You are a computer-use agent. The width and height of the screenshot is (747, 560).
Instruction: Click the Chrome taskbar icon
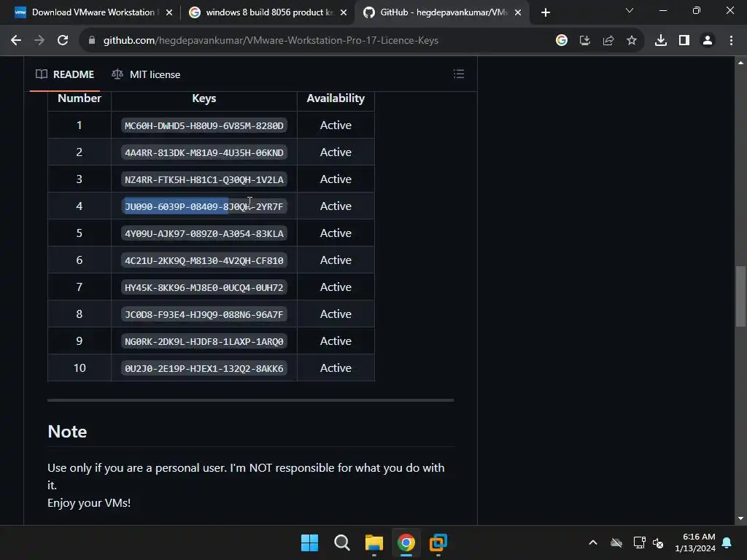406,542
